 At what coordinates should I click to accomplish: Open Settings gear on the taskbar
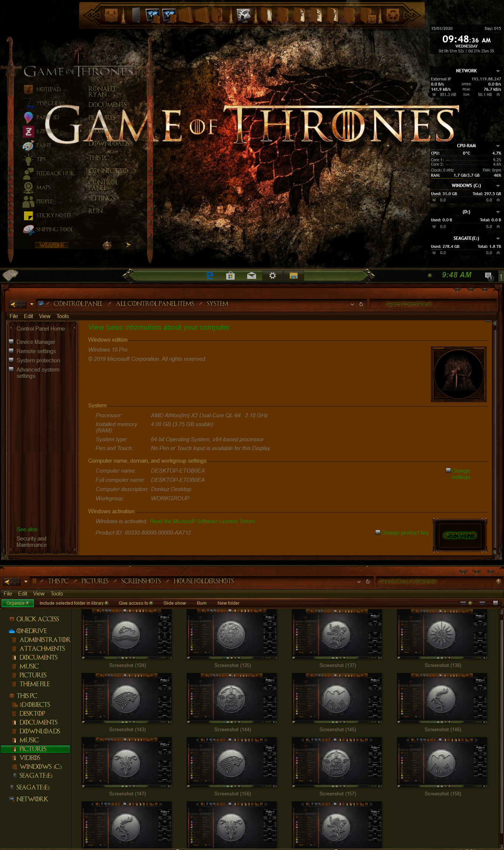click(x=272, y=275)
